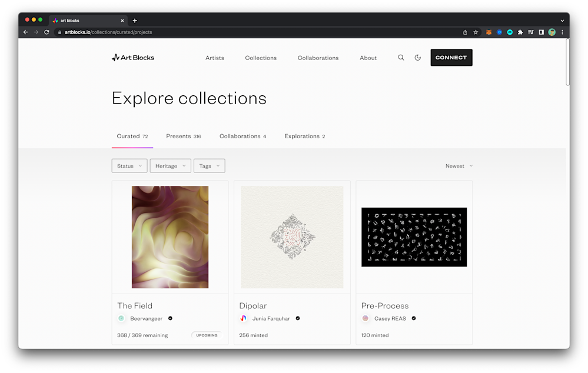
Task: Open The Field project title
Action: 135,305
